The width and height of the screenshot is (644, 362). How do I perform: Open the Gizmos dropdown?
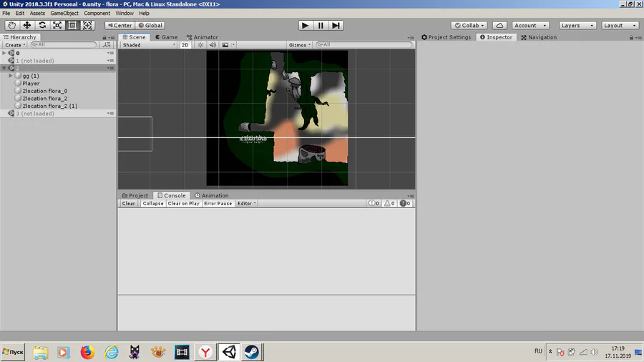click(x=299, y=45)
